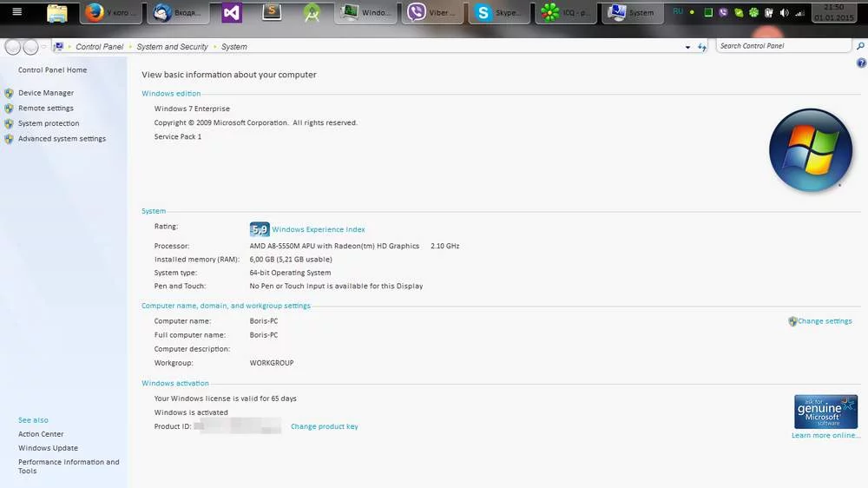The height and width of the screenshot is (488, 868).
Task: Select '6,00 GB (5,21 GB usable)' text
Action: (291, 260)
